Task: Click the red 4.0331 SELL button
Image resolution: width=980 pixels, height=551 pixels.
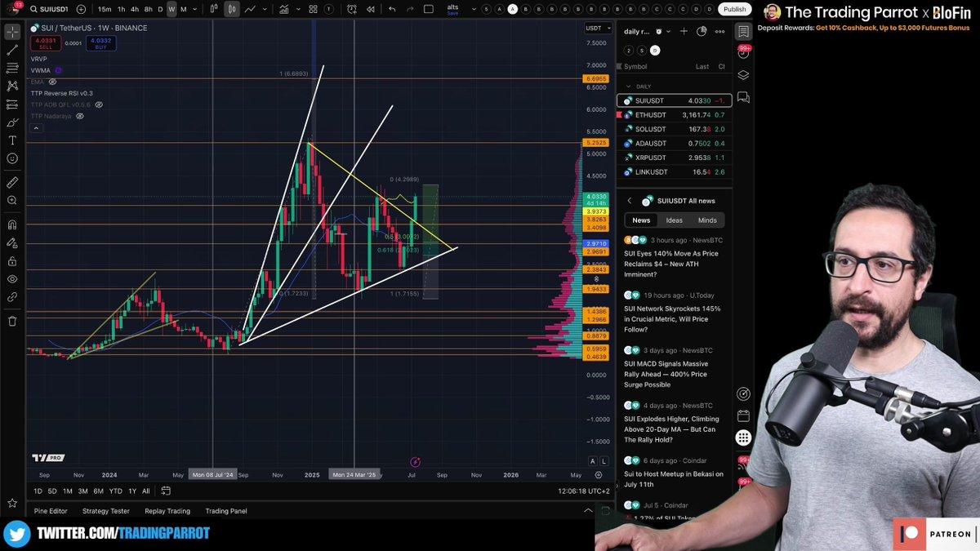Action: pyautogui.click(x=47, y=42)
